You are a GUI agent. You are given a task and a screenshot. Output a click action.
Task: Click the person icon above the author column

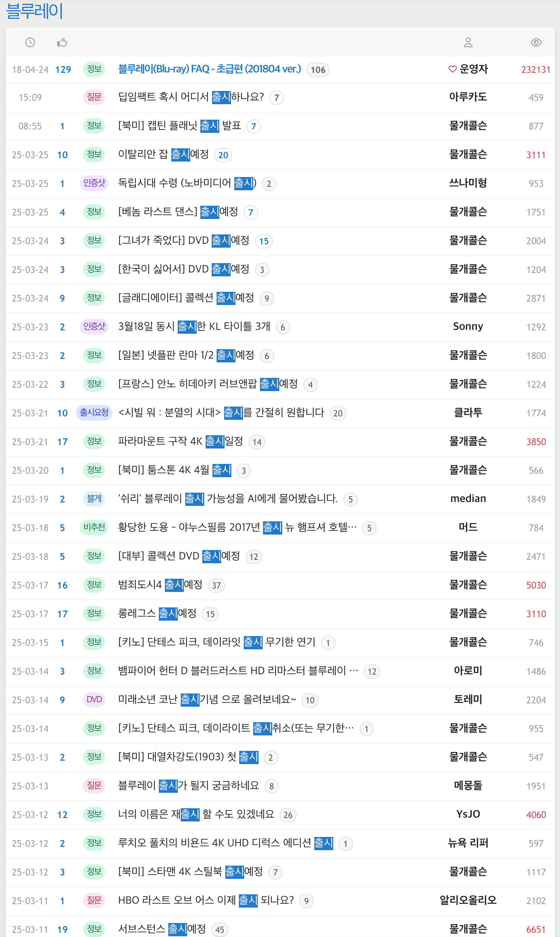click(x=468, y=42)
